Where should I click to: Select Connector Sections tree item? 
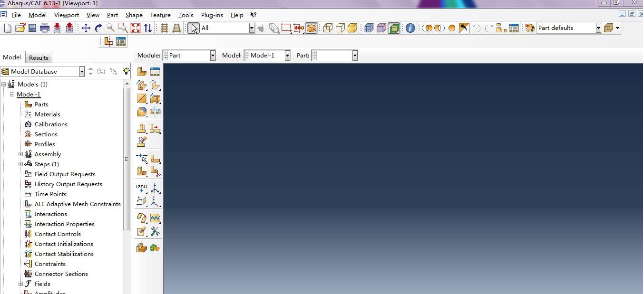click(61, 274)
